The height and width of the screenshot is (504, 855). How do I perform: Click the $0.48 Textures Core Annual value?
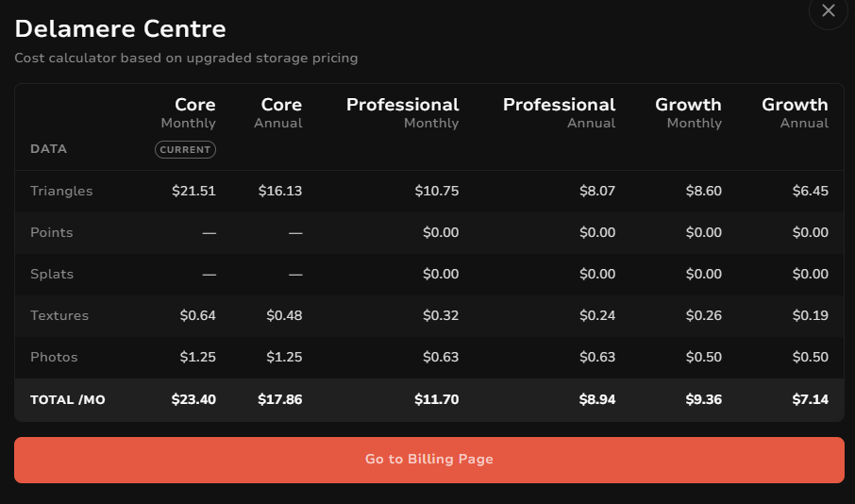(x=284, y=315)
